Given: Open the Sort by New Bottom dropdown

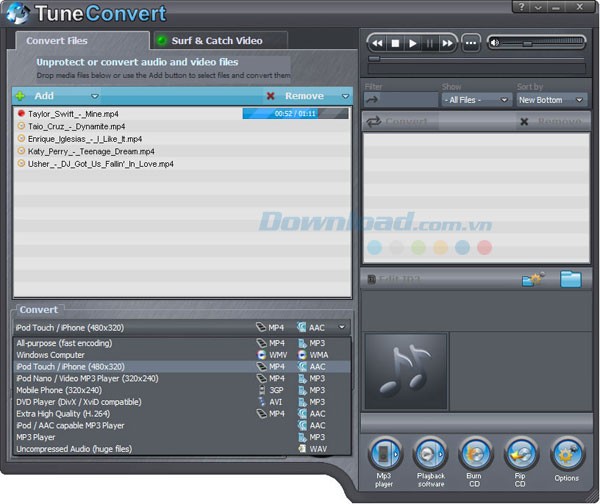Looking at the screenshot, I should 551,100.
